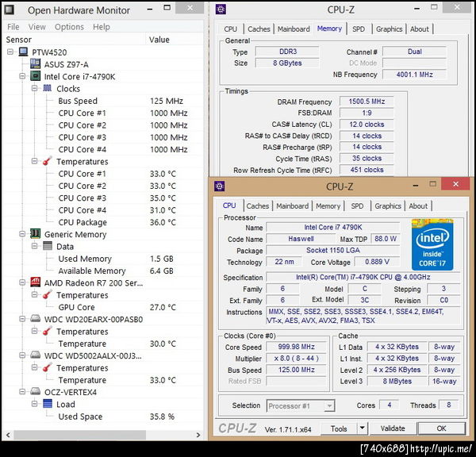This screenshot has height=457, width=476.
Task: Select the Available Memory row
Action: point(103,271)
